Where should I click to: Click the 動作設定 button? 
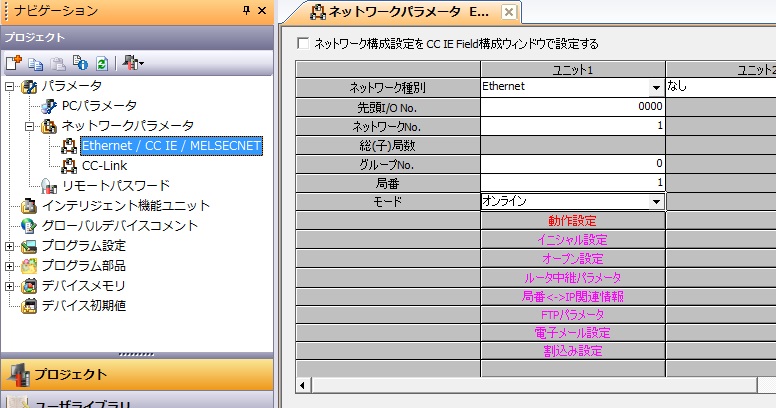[572, 221]
